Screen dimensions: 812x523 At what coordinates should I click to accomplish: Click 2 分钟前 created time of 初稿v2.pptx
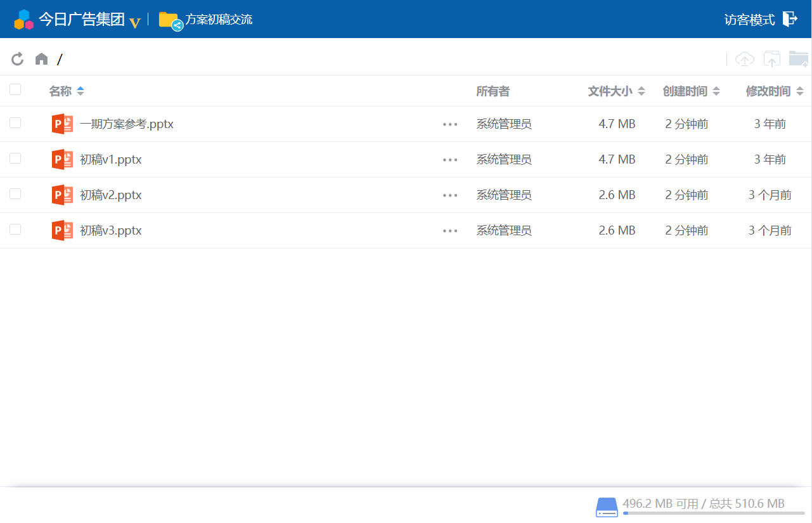[686, 195]
